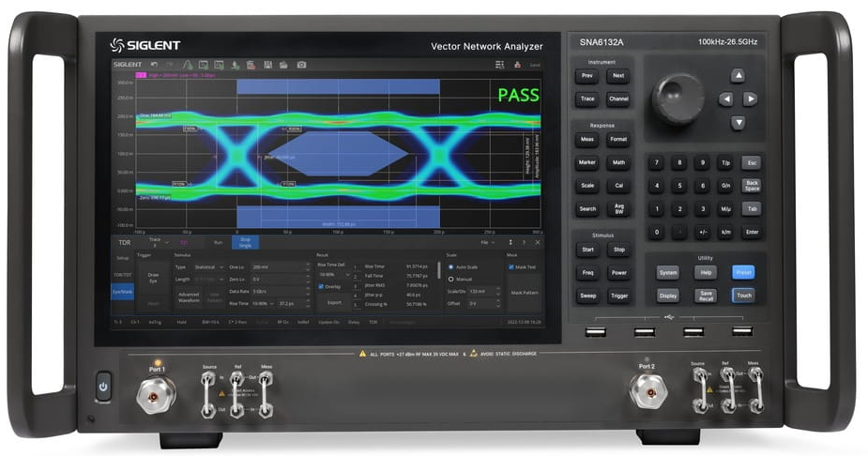Click the up-down arrows icon in the TDR bar
The image size is (868, 456).
point(510,242)
